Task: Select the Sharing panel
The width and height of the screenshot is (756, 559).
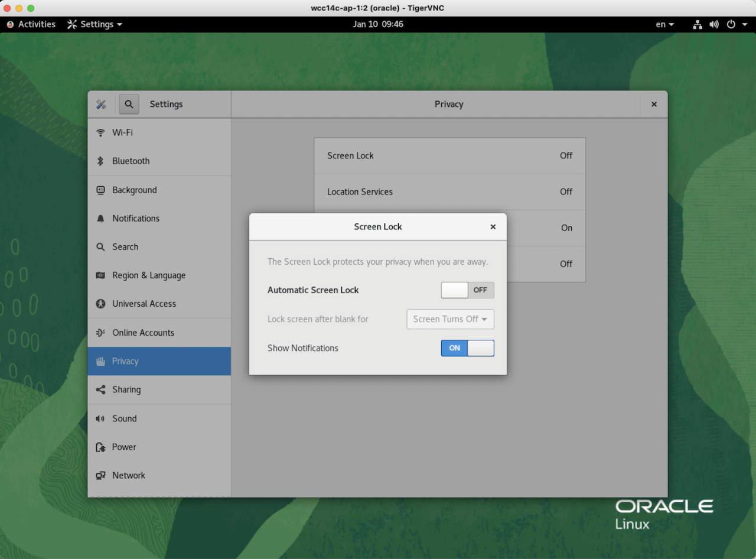Action: point(159,389)
